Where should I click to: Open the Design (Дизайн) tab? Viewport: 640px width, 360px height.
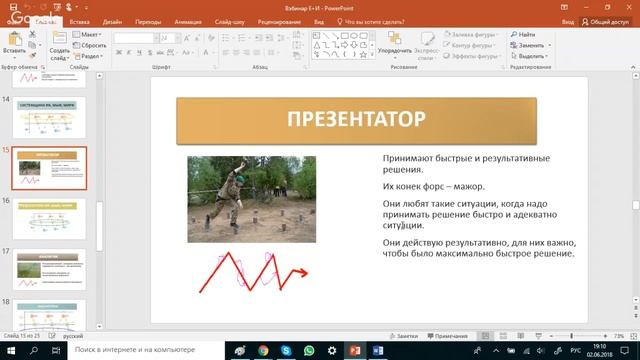[112, 22]
